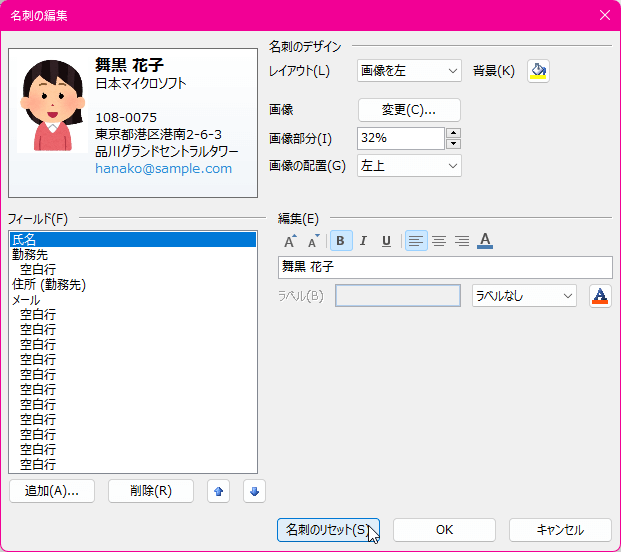Open the ラベルなし dropdown
Screen dimensions: 621x552
click(524, 296)
